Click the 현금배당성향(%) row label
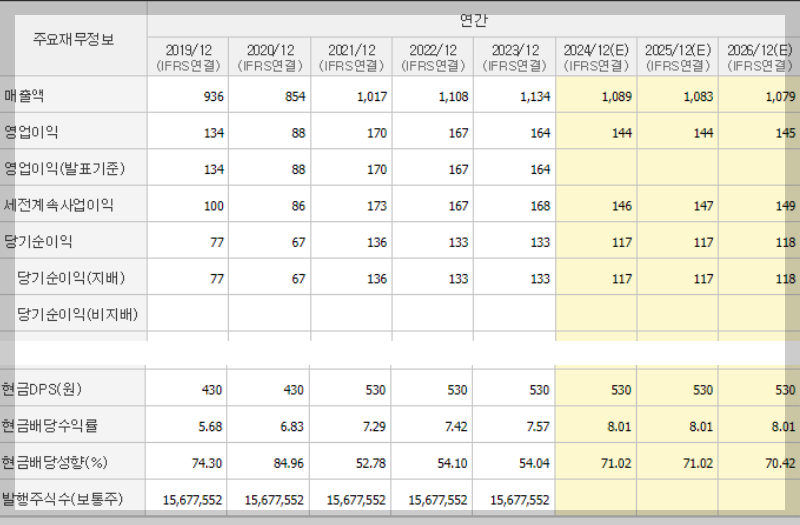This screenshot has height=525, width=800. pyautogui.click(x=55, y=462)
